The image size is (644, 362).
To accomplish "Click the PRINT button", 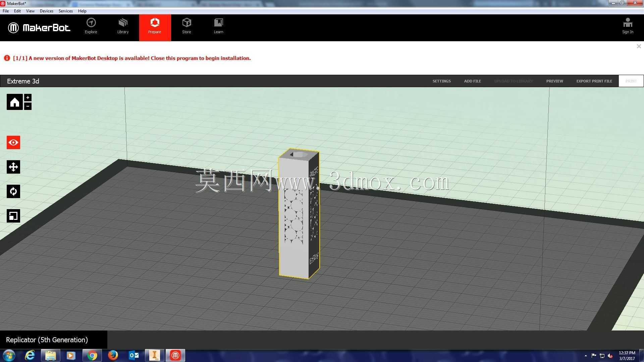I will click(631, 81).
